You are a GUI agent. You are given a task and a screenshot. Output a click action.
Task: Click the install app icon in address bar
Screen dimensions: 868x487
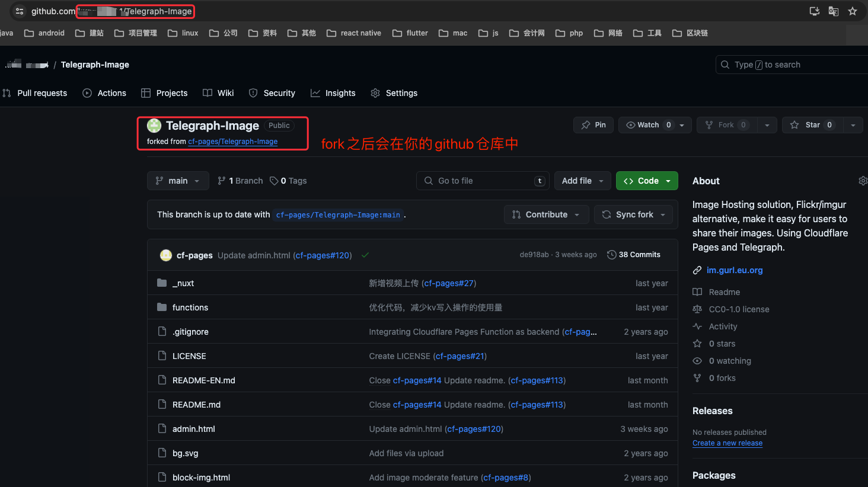point(815,11)
